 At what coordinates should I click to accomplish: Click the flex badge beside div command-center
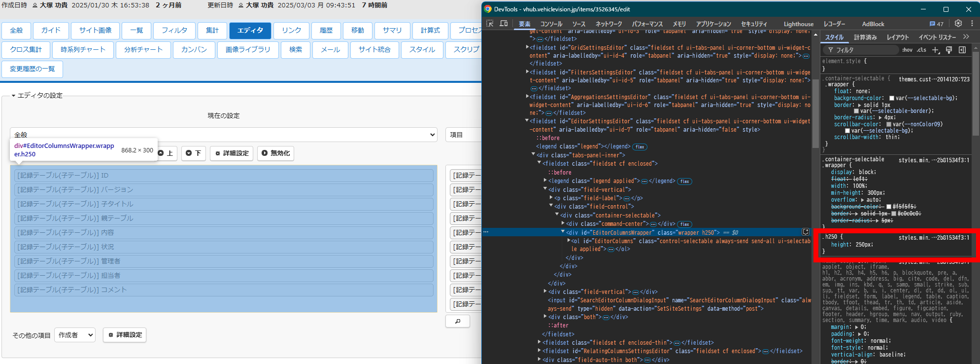[x=685, y=224]
